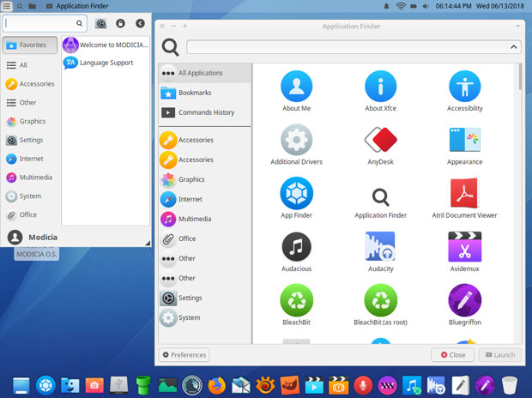Open the Appearance settings

pyautogui.click(x=464, y=145)
